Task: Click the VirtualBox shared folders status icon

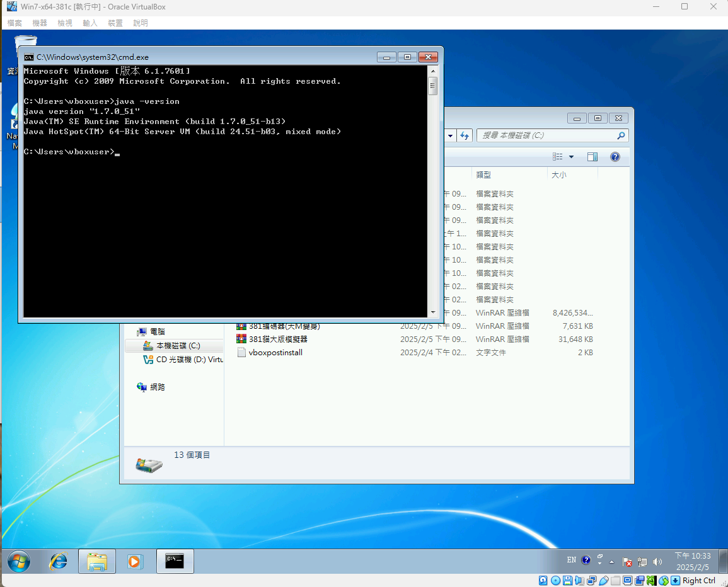Action: [x=616, y=581]
